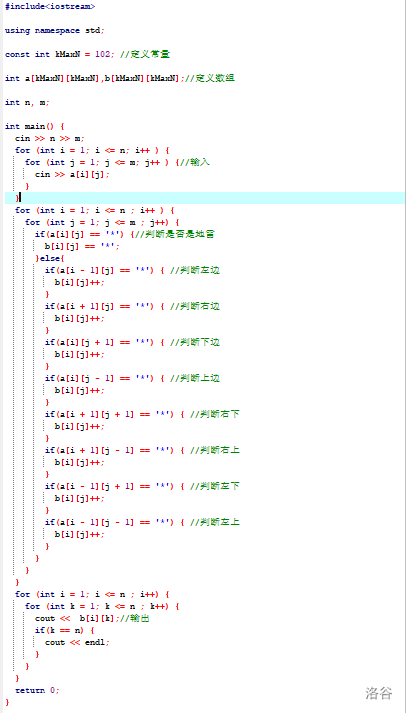
Task: Click the 洛谷 watermark
Action: click(x=378, y=693)
